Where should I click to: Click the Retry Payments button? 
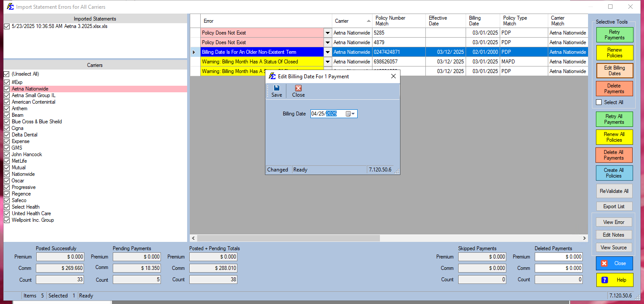(x=614, y=35)
